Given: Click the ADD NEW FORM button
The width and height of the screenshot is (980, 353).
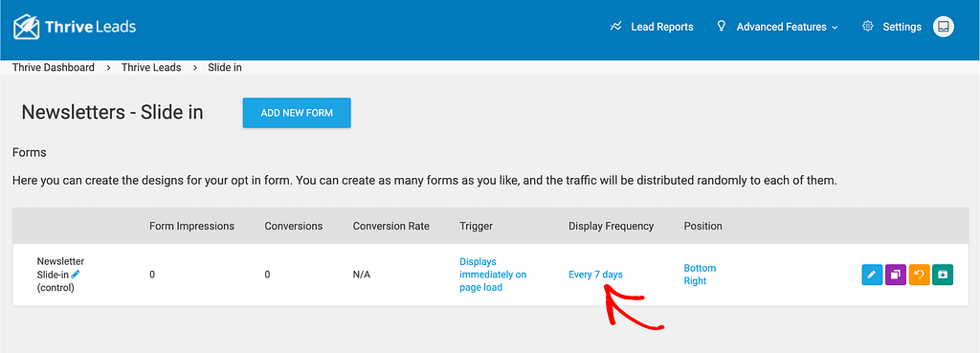Looking at the screenshot, I should click(x=297, y=113).
